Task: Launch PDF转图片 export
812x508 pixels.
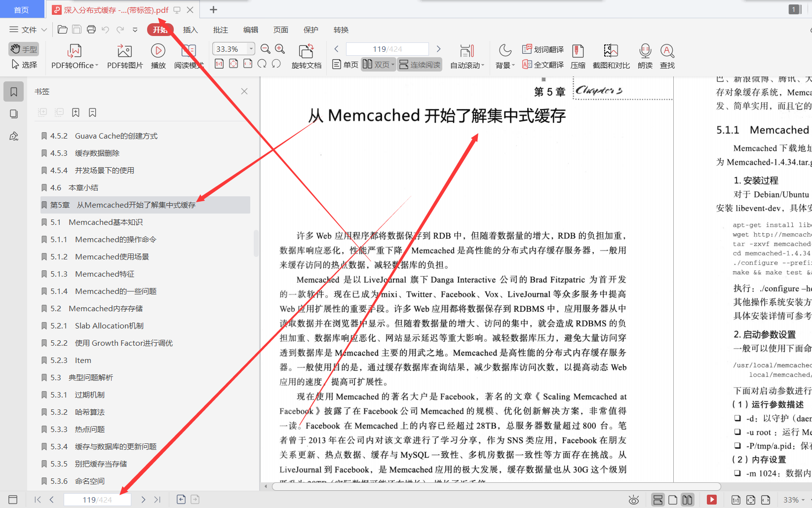Action: tap(124, 56)
